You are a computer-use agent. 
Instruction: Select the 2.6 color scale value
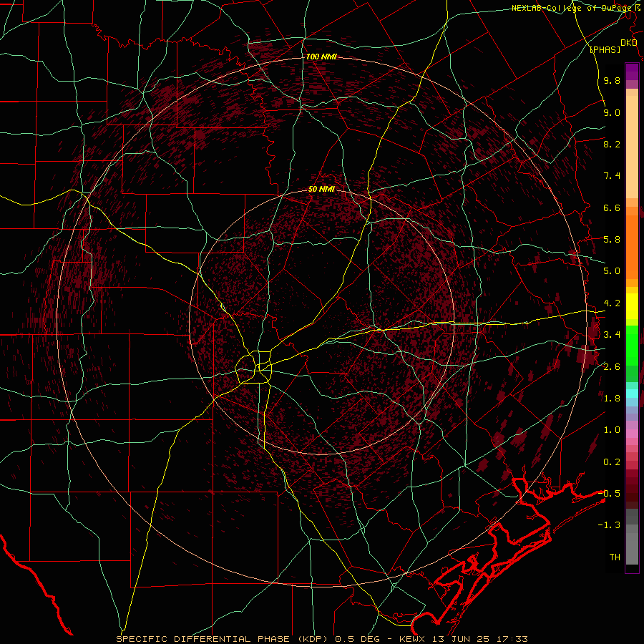point(612,367)
